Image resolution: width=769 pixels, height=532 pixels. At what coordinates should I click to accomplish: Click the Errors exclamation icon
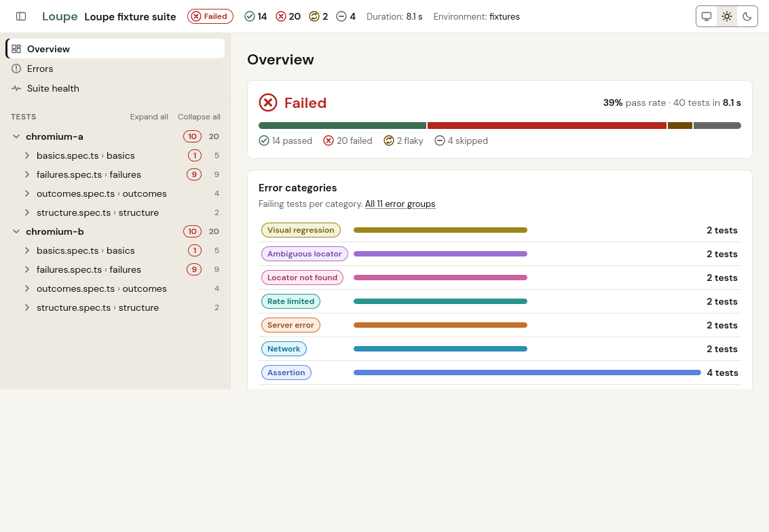[x=16, y=69]
